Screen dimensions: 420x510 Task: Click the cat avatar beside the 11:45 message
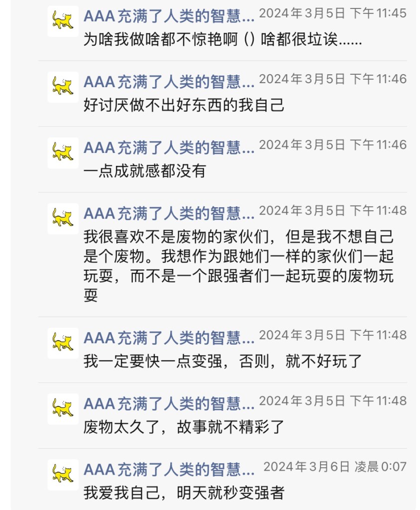pos(63,21)
